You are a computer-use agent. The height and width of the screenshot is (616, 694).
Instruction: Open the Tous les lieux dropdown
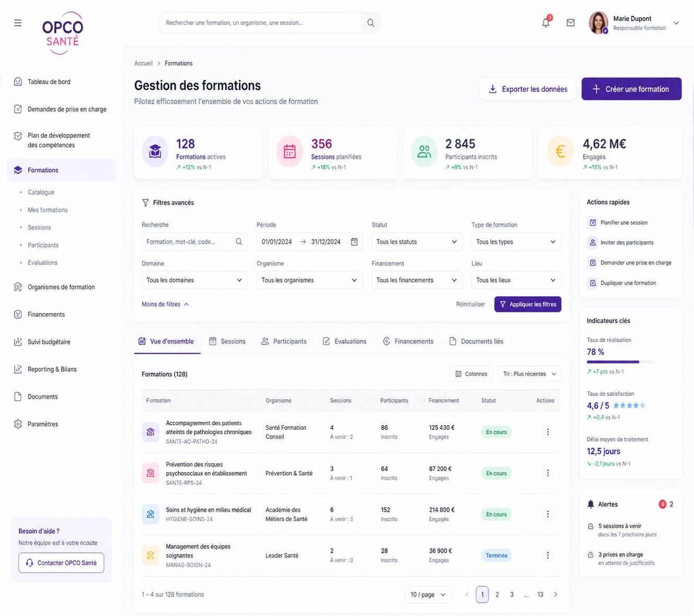coord(516,280)
